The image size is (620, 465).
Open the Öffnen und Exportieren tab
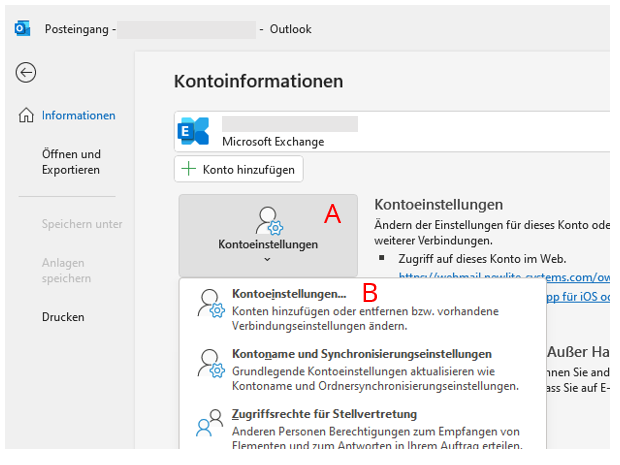click(x=71, y=162)
